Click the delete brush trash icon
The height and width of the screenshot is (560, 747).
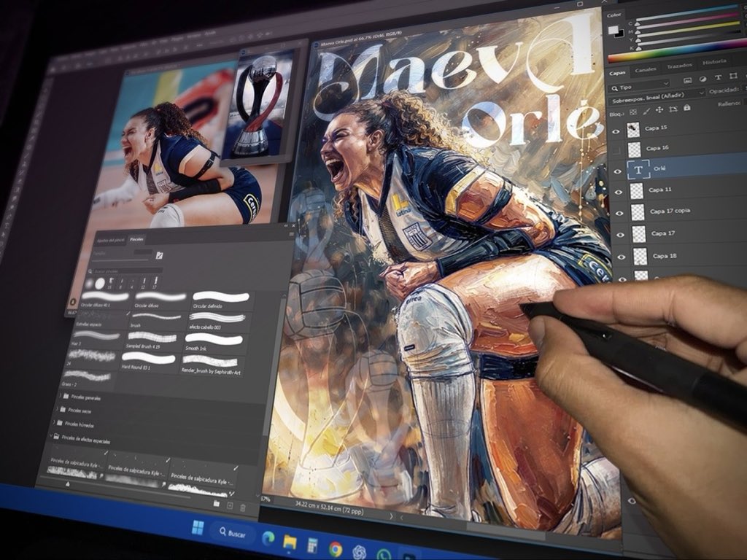242,507
